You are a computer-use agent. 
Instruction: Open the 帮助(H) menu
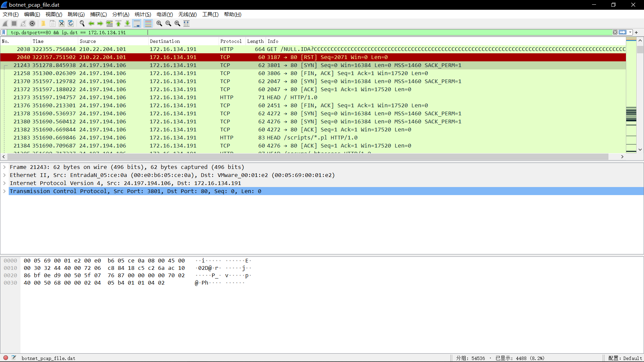pyautogui.click(x=233, y=14)
